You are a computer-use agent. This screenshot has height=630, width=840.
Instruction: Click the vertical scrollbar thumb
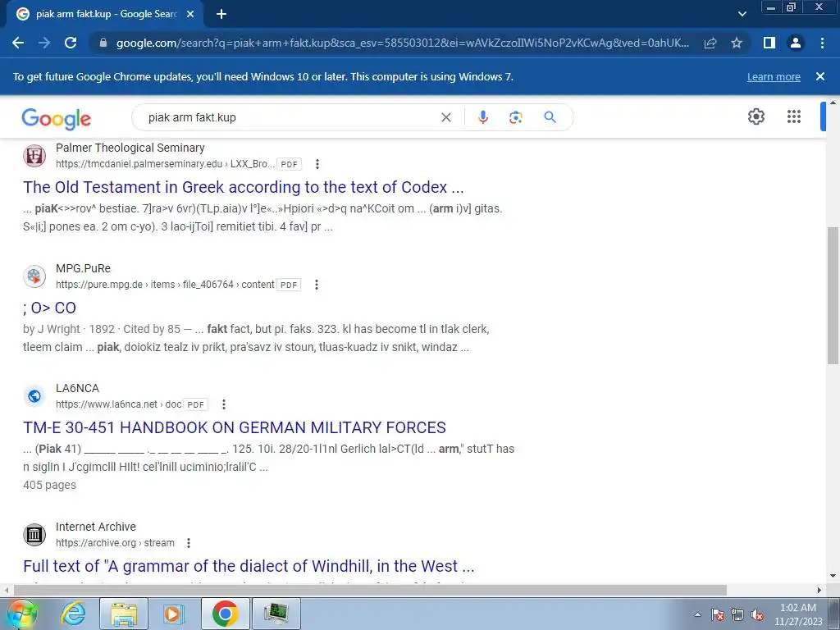(833, 295)
